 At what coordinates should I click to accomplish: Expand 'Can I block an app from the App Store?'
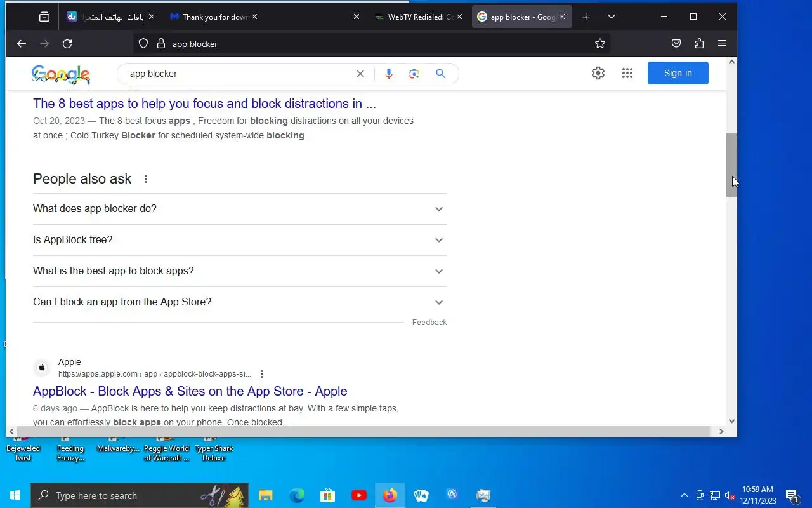click(x=240, y=302)
